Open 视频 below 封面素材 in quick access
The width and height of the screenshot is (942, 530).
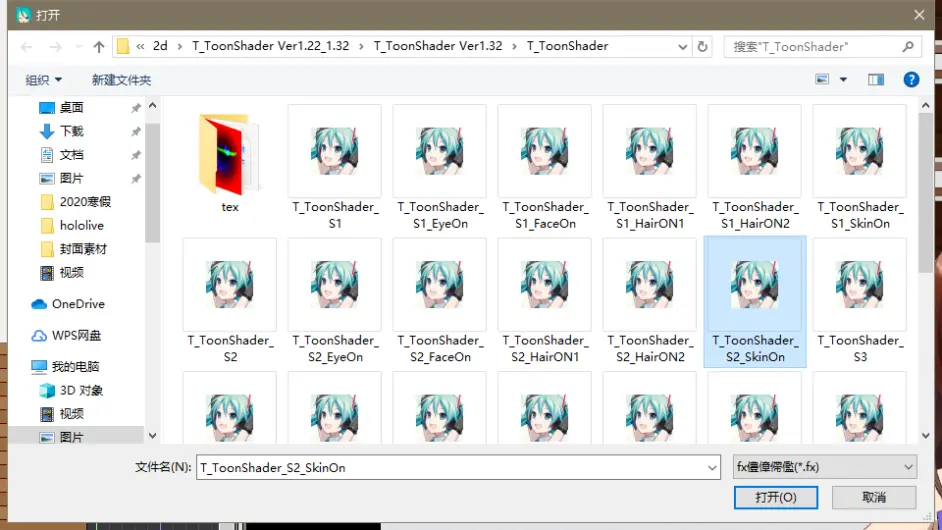(x=71, y=273)
